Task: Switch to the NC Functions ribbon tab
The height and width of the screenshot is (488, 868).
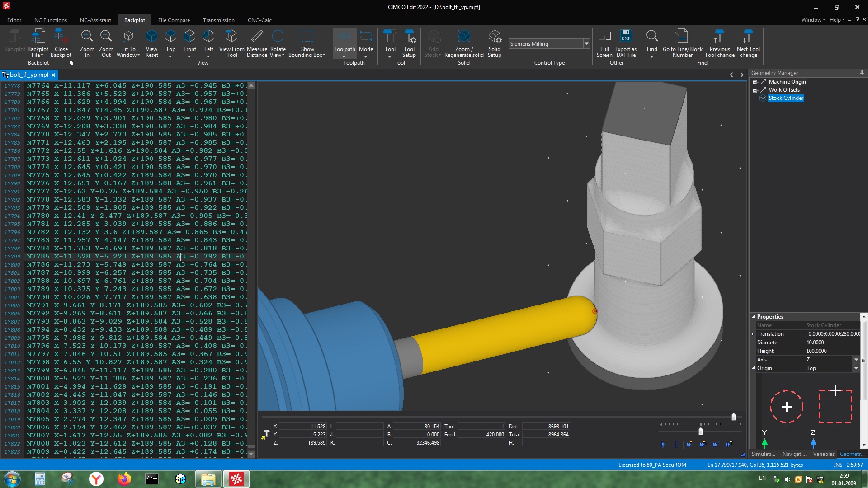Action: coord(51,20)
